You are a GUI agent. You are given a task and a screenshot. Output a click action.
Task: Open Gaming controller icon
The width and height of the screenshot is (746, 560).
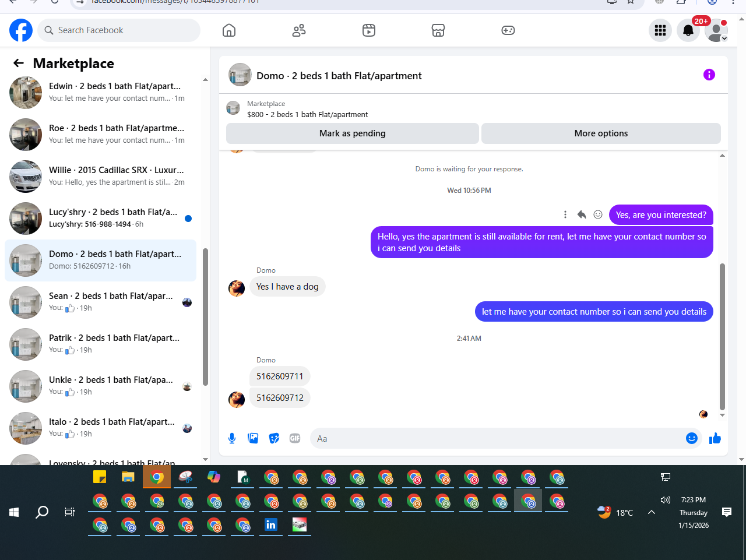[x=508, y=30]
